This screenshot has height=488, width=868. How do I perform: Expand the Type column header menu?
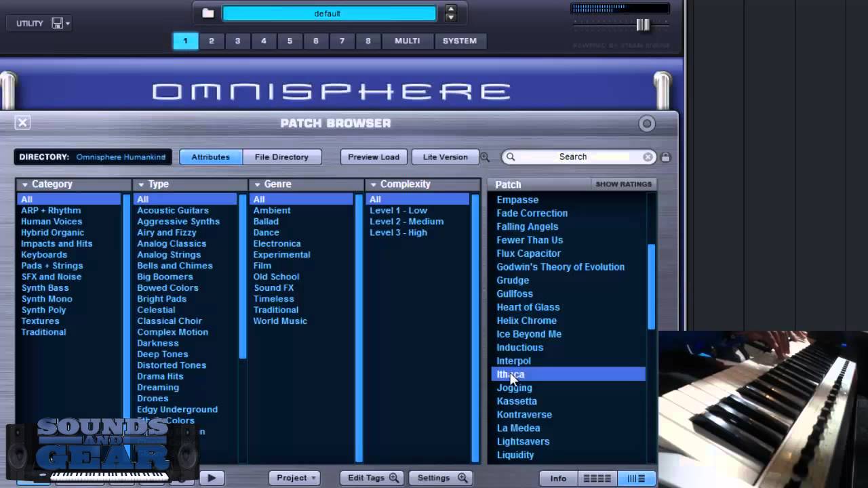point(141,184)
